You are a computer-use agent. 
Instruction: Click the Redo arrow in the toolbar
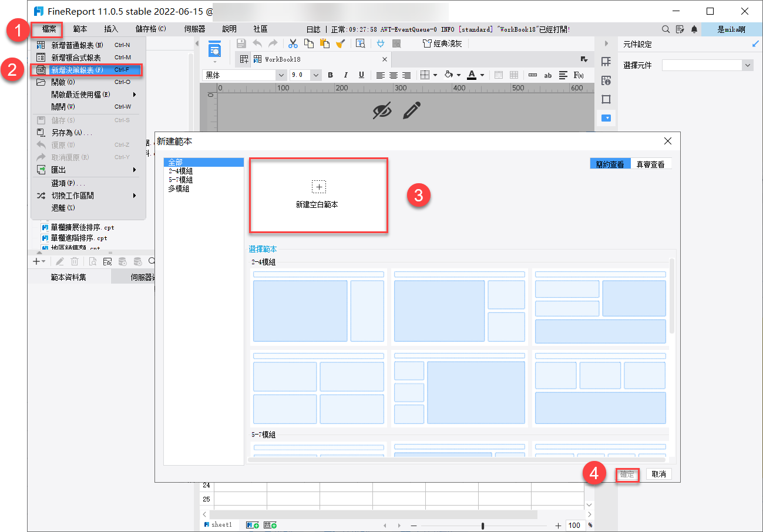pyautogui.click(x=273, y=43)
